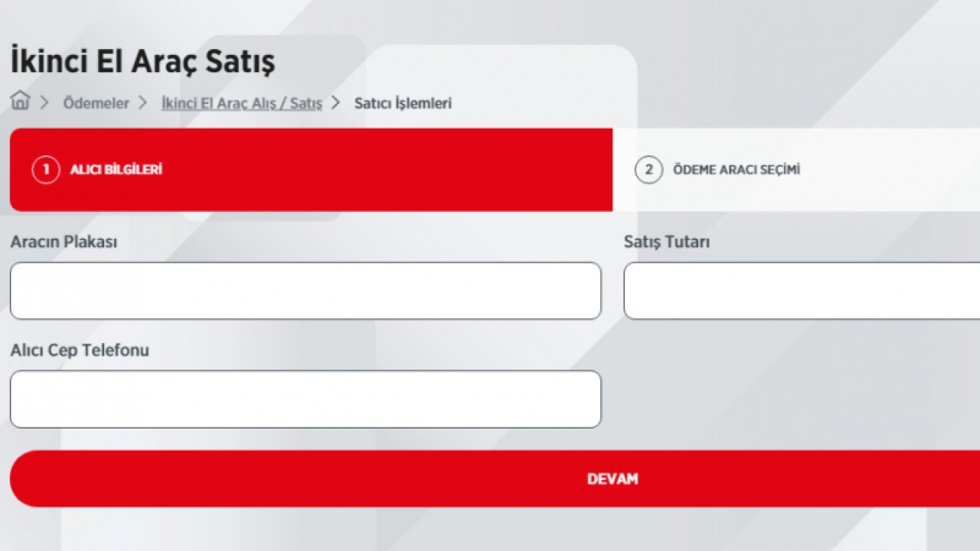Select Satıcı İşlemleri breadcrumb item

point(403,103)
